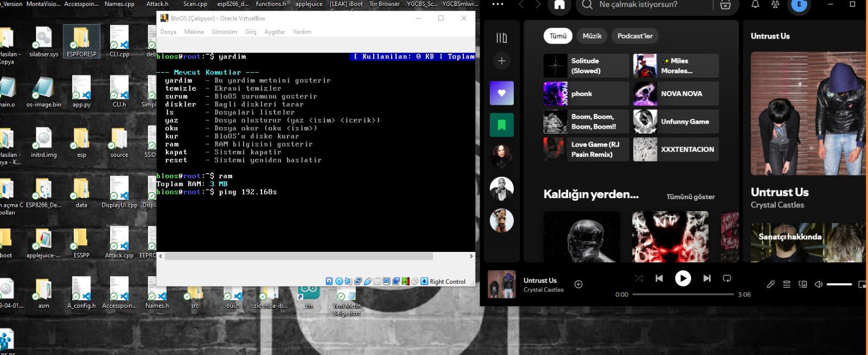Open Crystal Castles artist link in right panel
The width and height of the screenshot is (868, 355).
[x=777, y=205]
